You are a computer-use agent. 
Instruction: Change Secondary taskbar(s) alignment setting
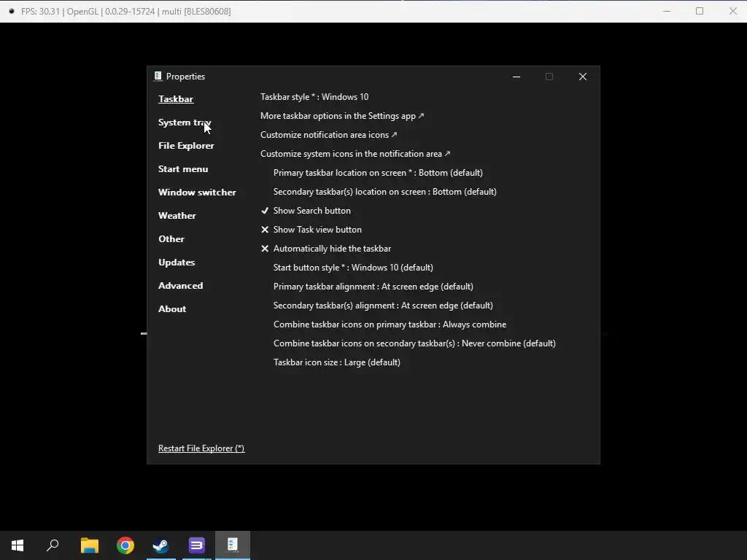coord(383,306)
